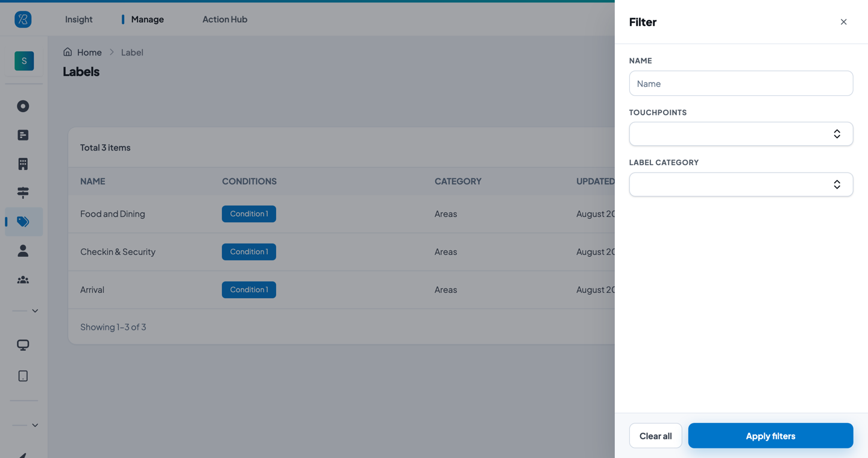Click the Clear all button
The width and height of the screenshot is (868, 458).
click(x=655, y=436)
